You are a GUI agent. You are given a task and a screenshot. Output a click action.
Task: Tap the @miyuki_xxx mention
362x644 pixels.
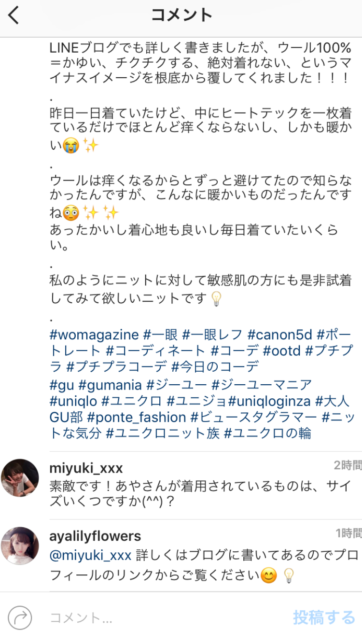[90, 556]
